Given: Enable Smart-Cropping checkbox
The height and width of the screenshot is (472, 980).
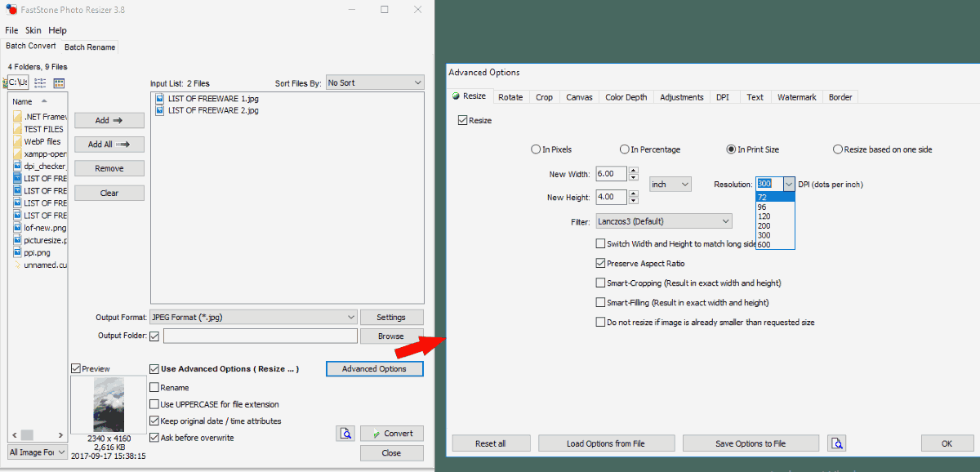Looking at the screenshot, I should coord(600,283).
